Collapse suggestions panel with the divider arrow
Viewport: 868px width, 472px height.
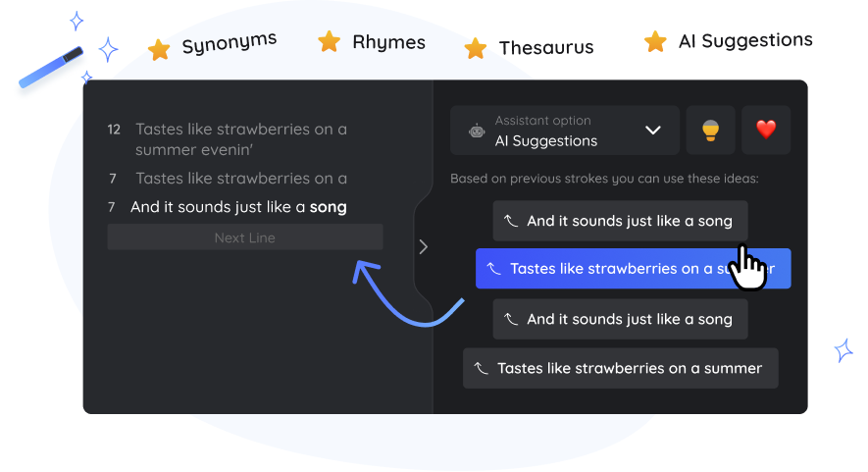point(424,246)
